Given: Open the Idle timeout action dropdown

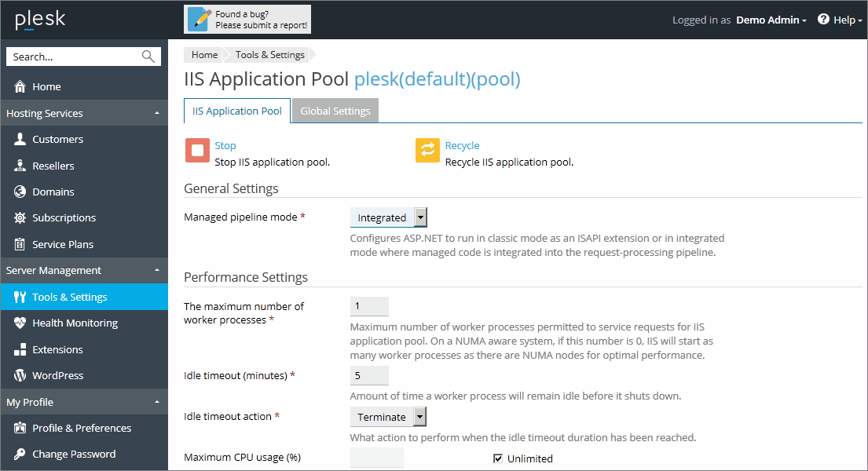Looking at the screenshot, I should tap(420, 417).
